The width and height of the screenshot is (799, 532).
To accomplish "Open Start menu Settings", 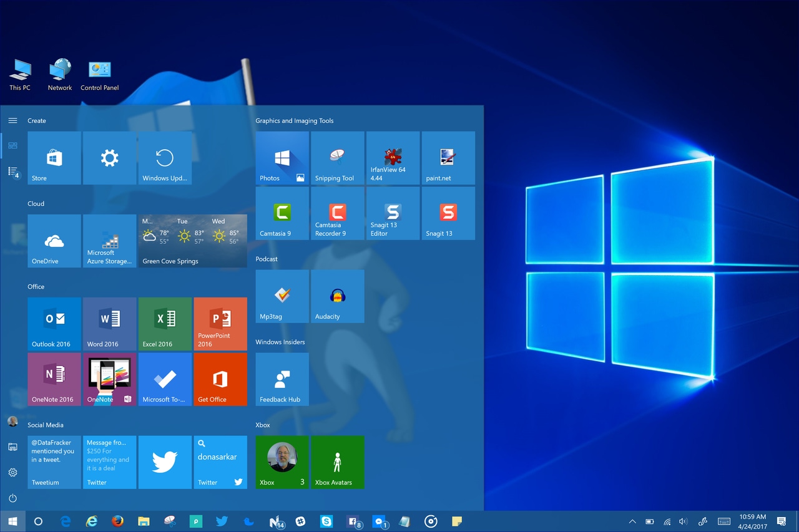I will click(12, 472).
